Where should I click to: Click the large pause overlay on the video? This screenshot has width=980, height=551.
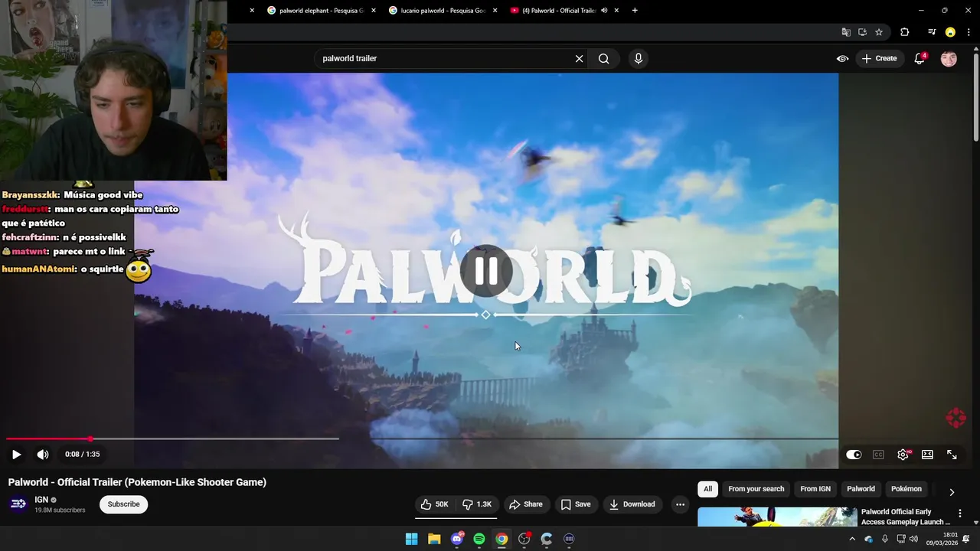tap(486, 271)
